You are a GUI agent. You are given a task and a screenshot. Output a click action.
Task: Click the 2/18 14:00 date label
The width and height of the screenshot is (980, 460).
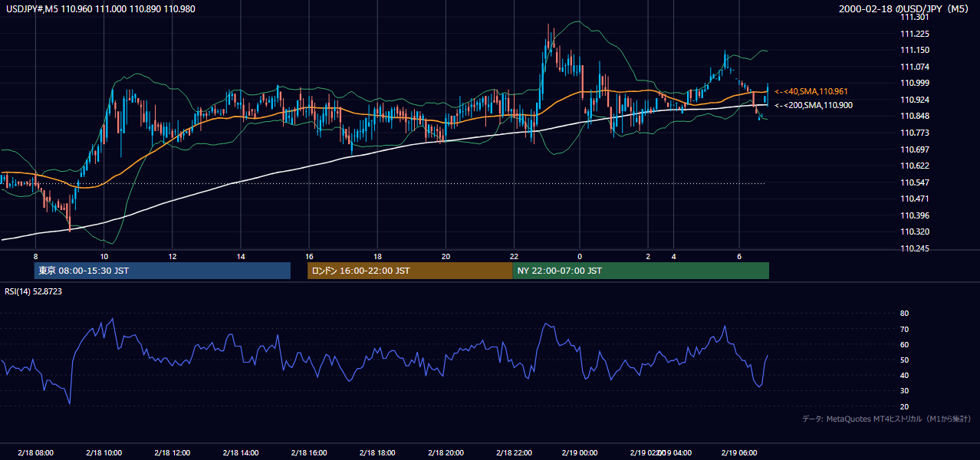tap(241, 453)
